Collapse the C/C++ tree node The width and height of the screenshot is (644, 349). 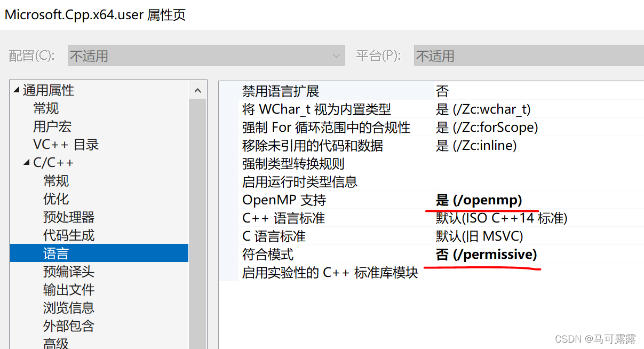point(26,162)
